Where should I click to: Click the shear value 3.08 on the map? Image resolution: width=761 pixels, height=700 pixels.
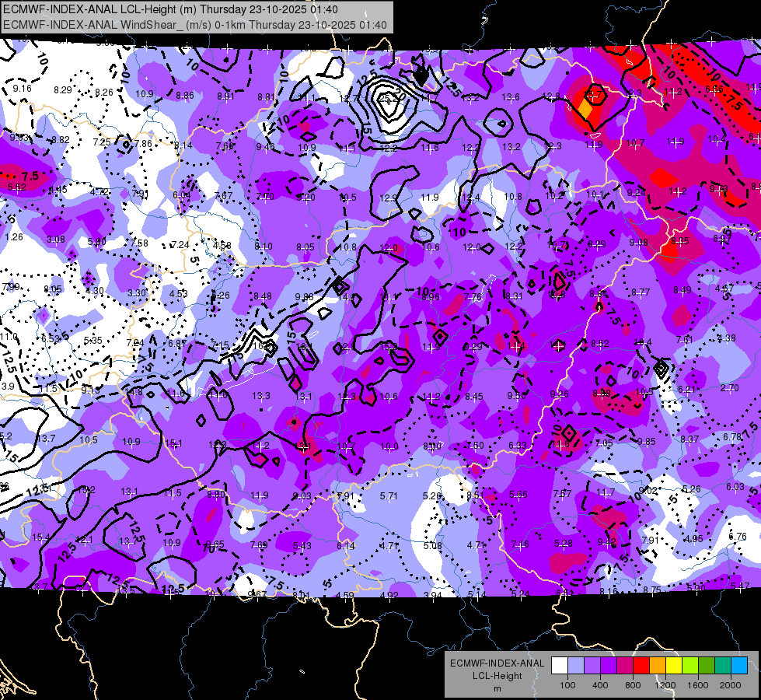[x=56, y=239]
